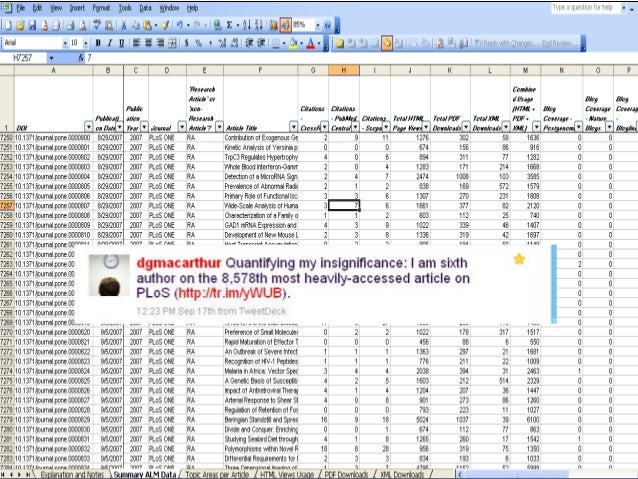Screen dimensions: 638x479
Task: Click the fx insert function icon
Action: pos(81,58)
